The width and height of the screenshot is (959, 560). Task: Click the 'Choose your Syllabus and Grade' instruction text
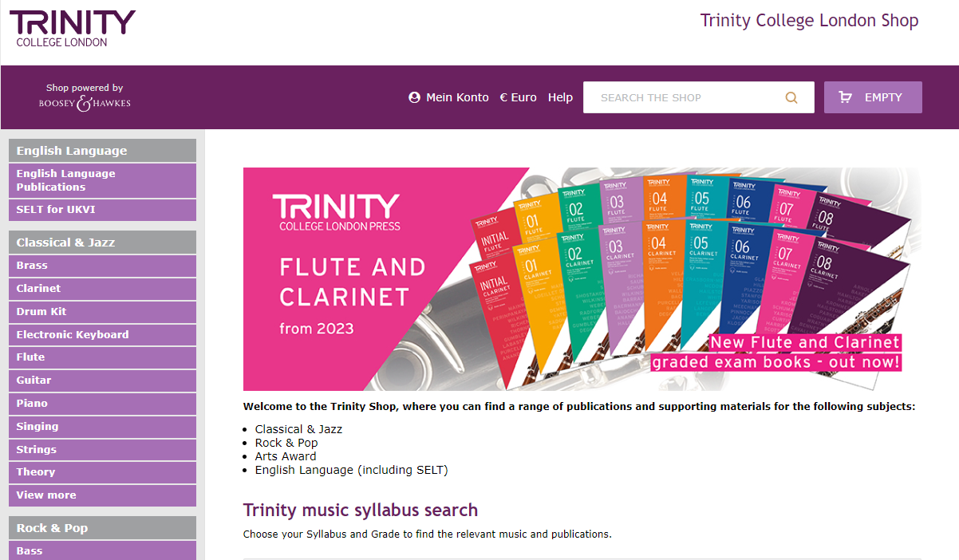(428, 534)
